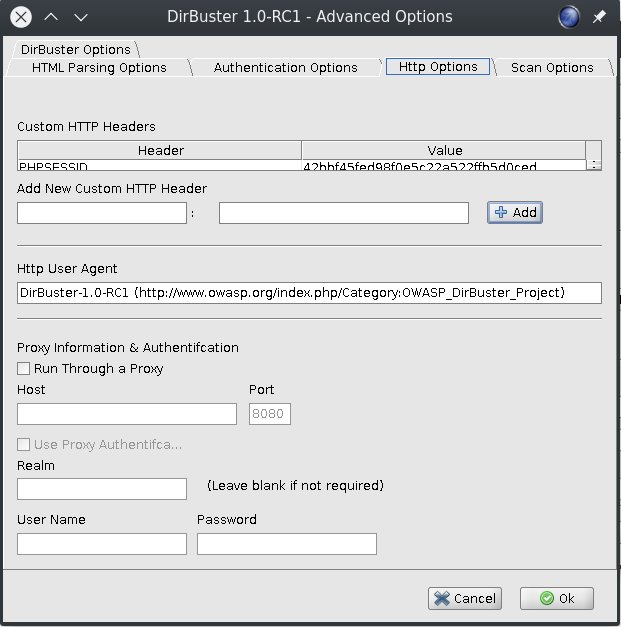
Task: Click the up-arrow title bar icon
Action: pos(51,17)
